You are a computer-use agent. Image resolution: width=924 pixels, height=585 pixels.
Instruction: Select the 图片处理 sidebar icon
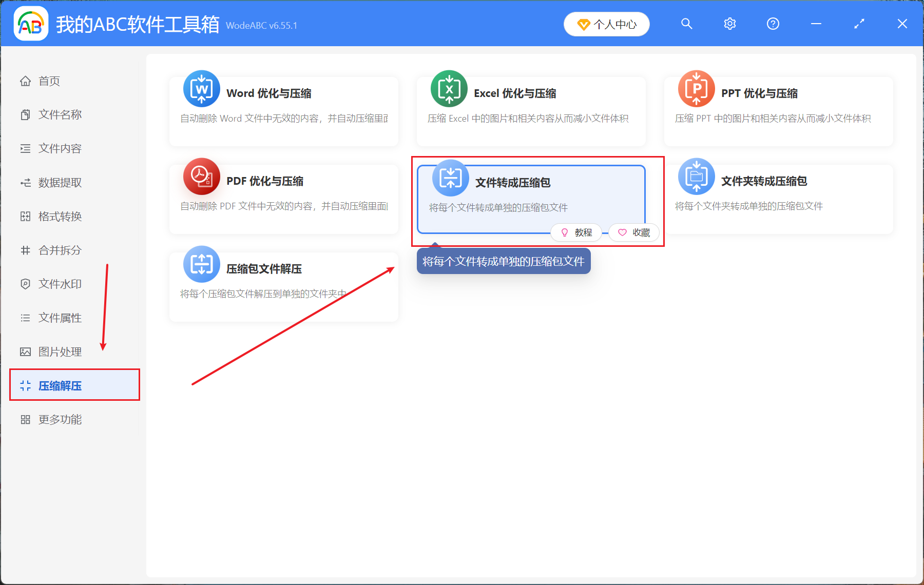tap(25, 352)
